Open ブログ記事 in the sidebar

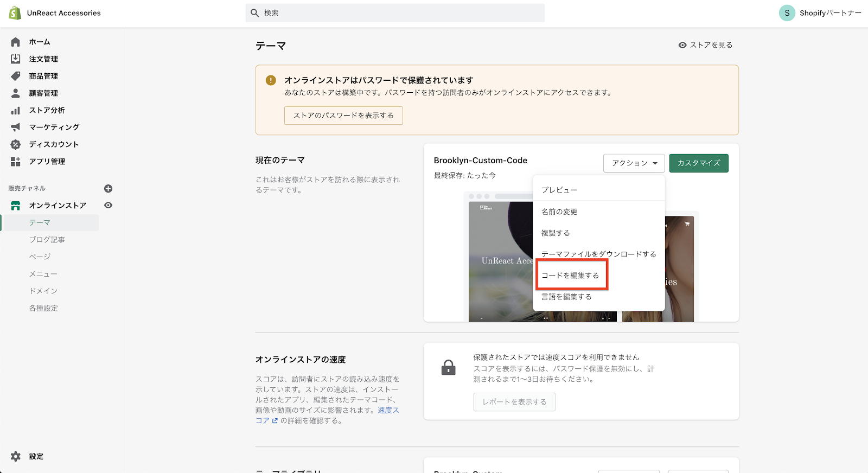click(47, 240)
